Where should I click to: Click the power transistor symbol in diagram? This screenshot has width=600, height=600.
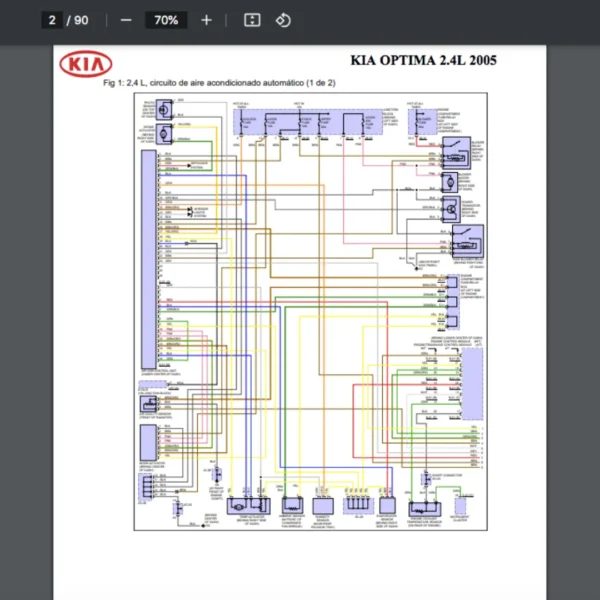[451, 207]
